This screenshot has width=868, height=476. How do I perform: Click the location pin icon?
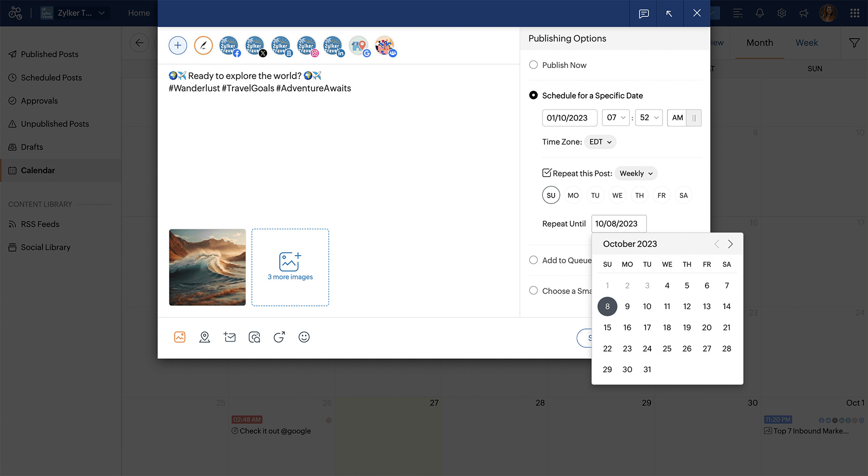tap(204, 337)
